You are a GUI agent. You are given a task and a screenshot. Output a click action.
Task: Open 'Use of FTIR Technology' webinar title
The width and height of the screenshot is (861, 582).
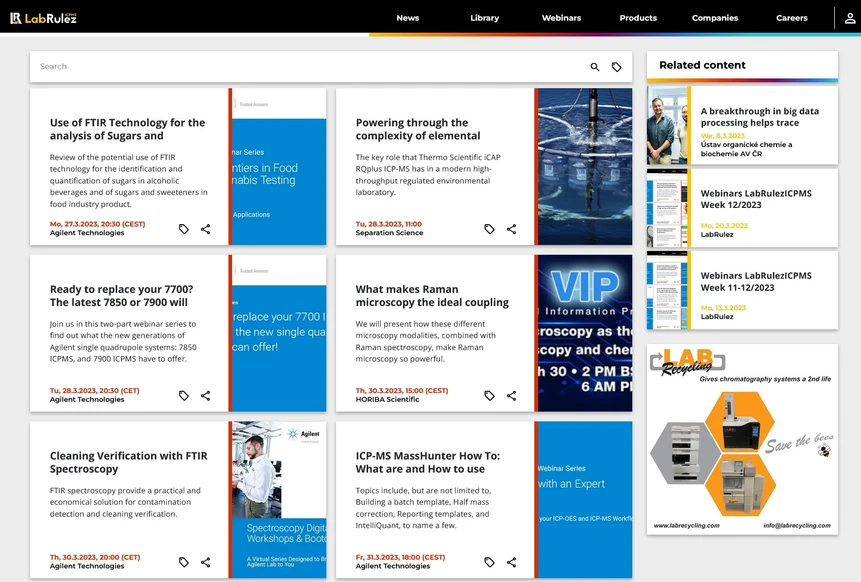(x=127, y=129)
